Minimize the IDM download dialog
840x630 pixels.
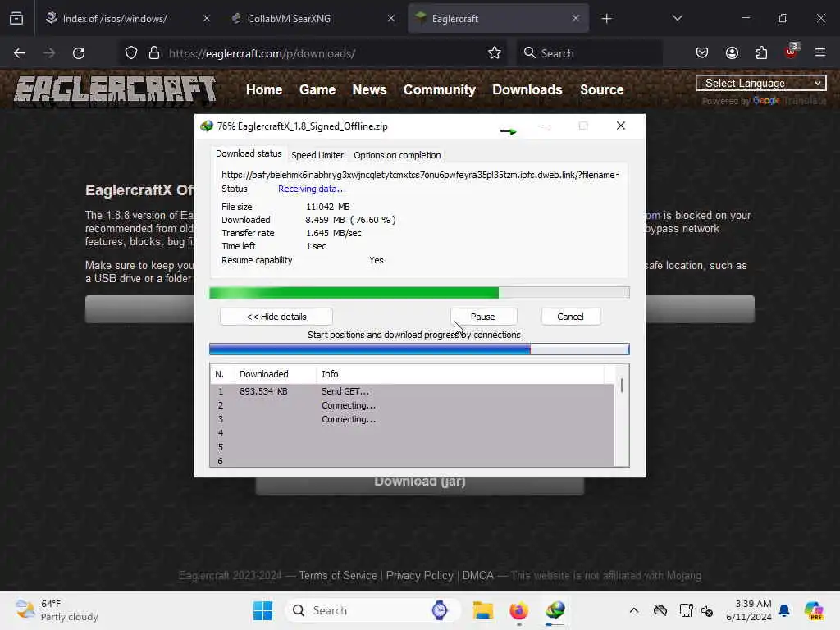pos(546,126)
